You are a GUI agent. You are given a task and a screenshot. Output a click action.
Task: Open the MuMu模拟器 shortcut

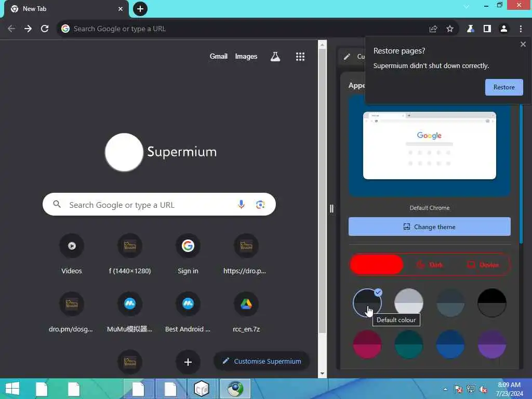[129, 312]
